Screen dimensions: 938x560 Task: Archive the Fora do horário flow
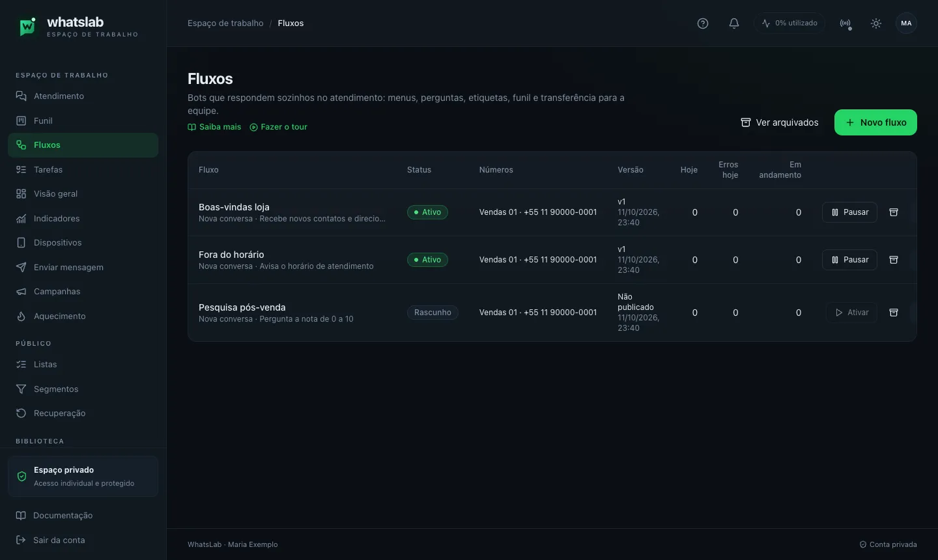(x=894, y=260)
